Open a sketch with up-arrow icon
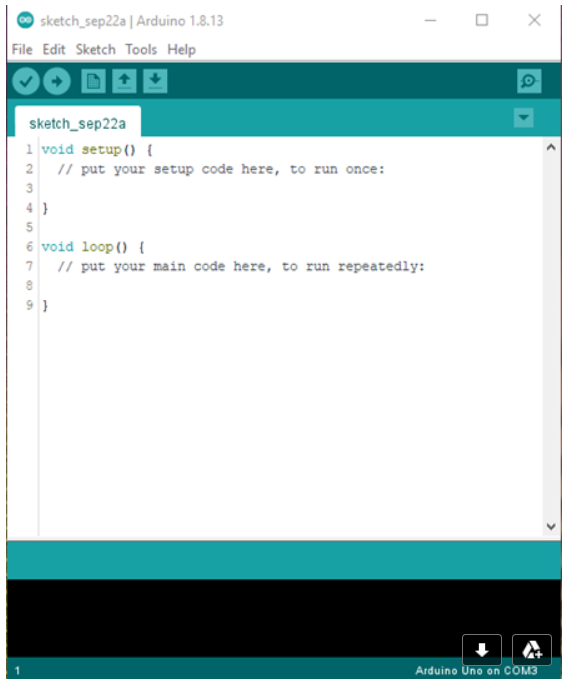Viewport: 565px width, 686px height. [124, 81]
